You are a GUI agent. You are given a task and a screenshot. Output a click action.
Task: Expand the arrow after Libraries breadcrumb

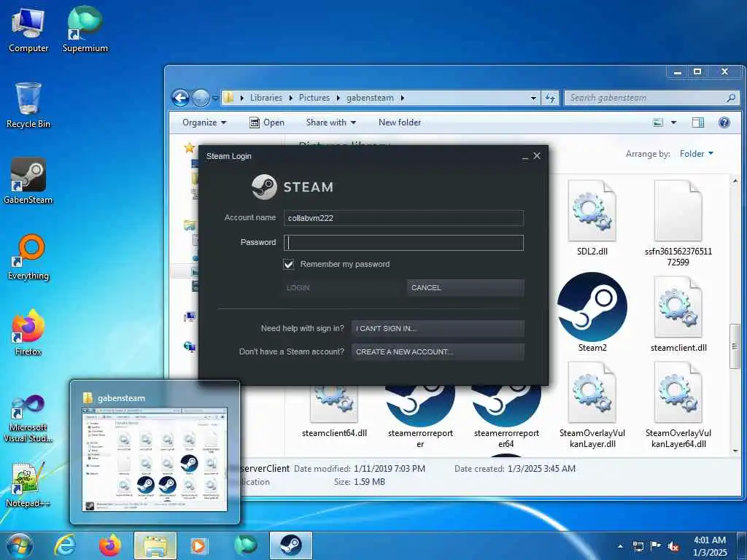tap(290, 98)
